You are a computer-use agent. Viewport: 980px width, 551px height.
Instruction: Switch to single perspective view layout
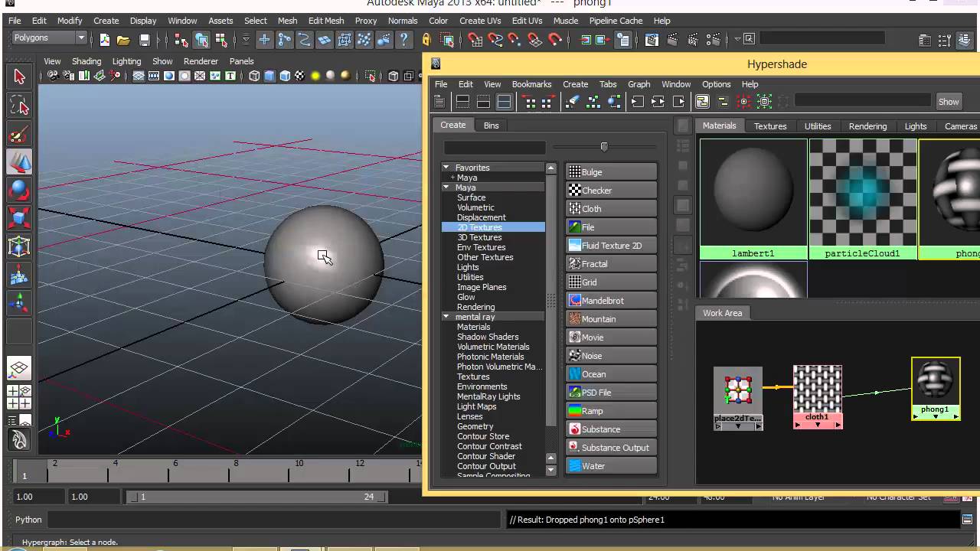click(19, 370)
